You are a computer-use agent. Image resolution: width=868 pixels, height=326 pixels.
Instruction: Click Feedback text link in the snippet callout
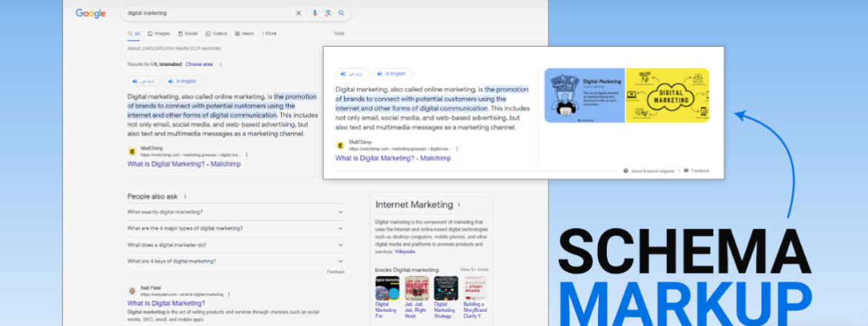pos(700,171)
